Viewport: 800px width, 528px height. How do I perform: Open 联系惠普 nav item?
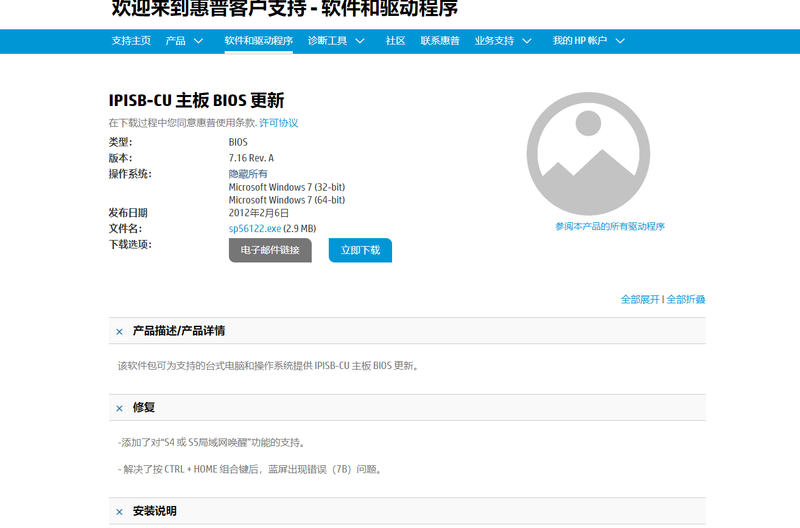(440, 41)
